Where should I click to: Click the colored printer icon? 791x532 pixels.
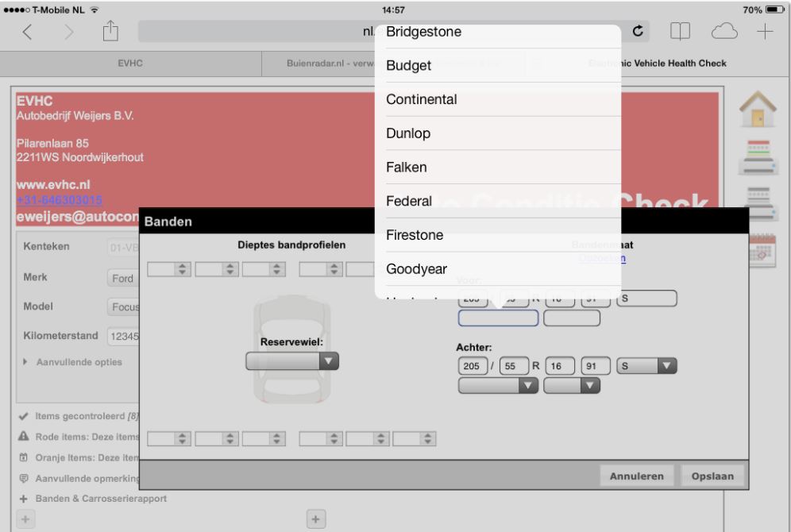757,157
